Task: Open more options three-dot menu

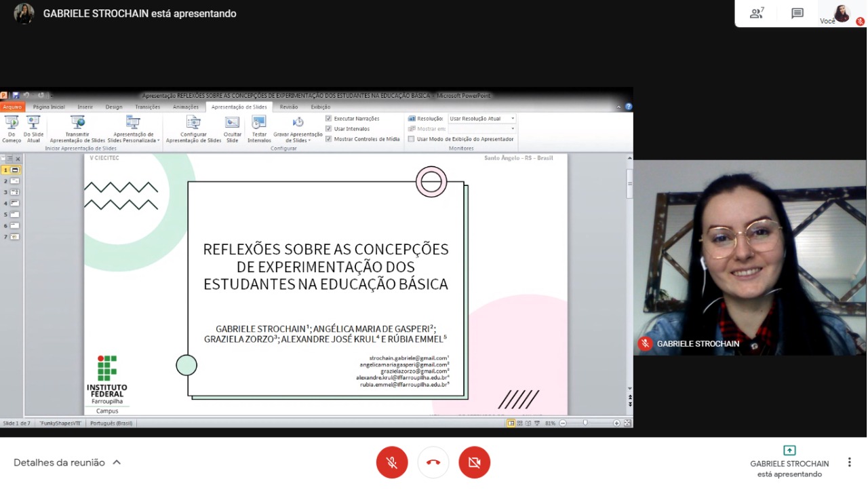Action: pos(849,462)
